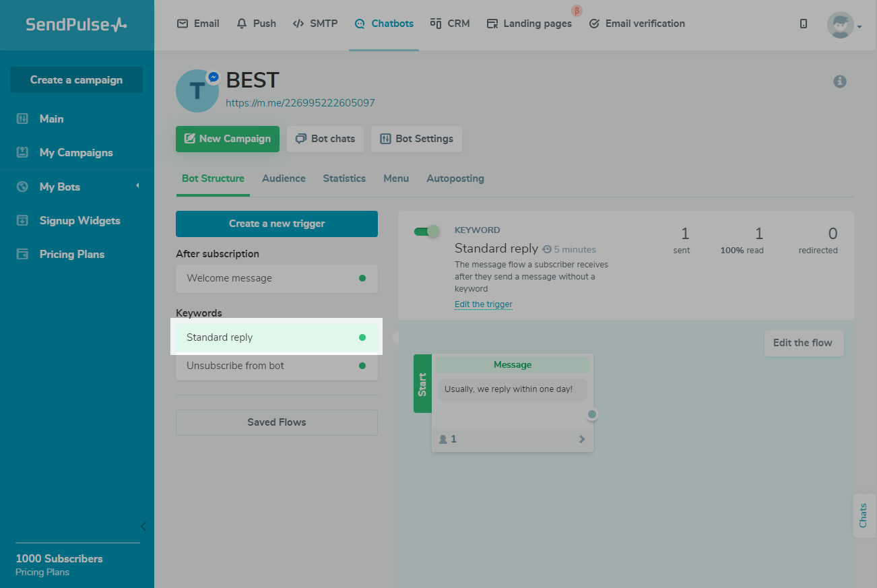Open the Chatbots section

coord(384,24)
